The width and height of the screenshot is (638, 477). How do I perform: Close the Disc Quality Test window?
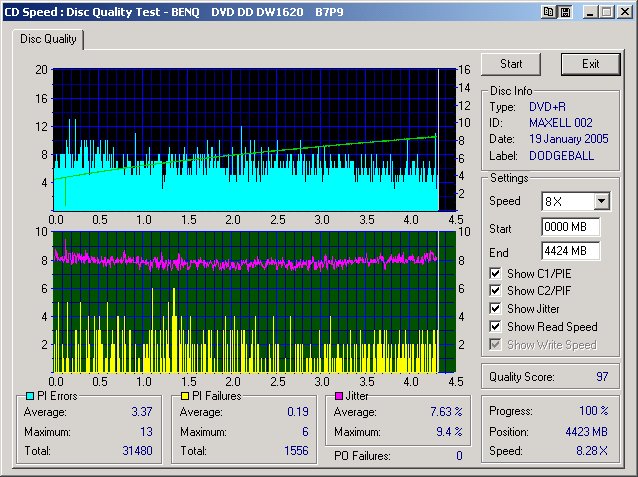point(625,12)
